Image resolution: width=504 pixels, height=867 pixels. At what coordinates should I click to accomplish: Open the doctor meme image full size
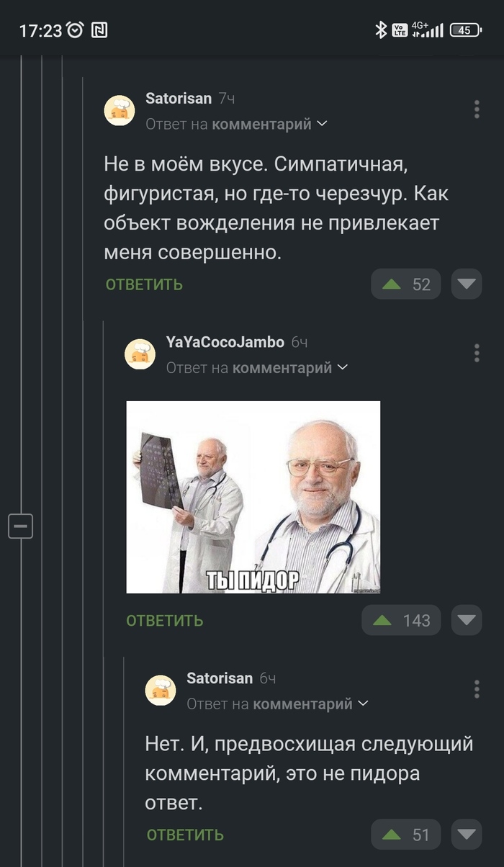pyautogui.click(x=253, y=497)
